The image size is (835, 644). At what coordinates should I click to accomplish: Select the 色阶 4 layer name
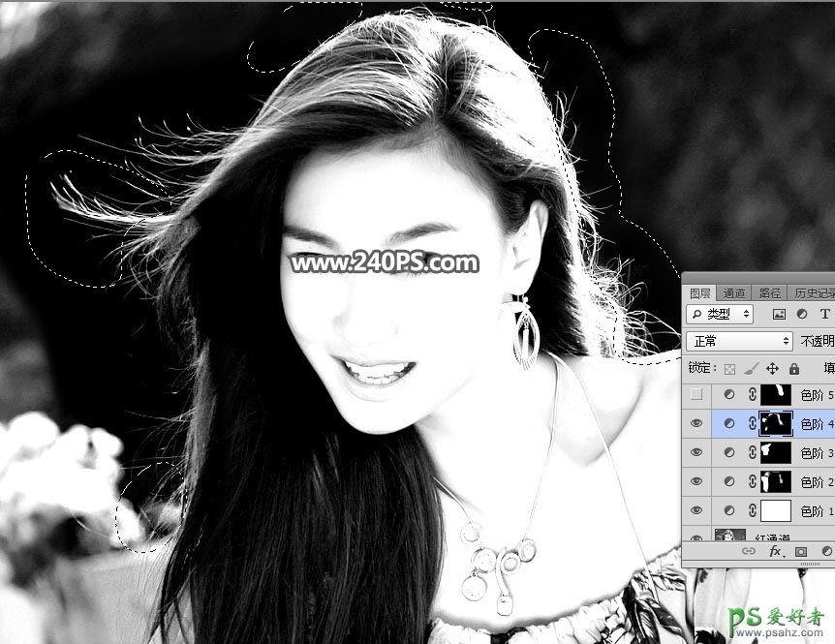[818, 423]
